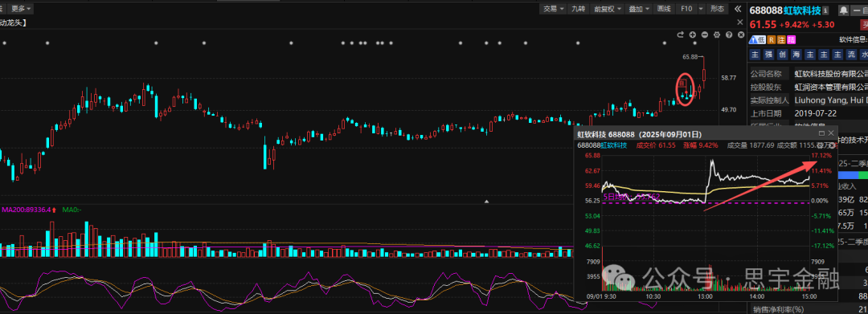
Task: Close the banner row with X icon
Action: (x=739, y=22)
